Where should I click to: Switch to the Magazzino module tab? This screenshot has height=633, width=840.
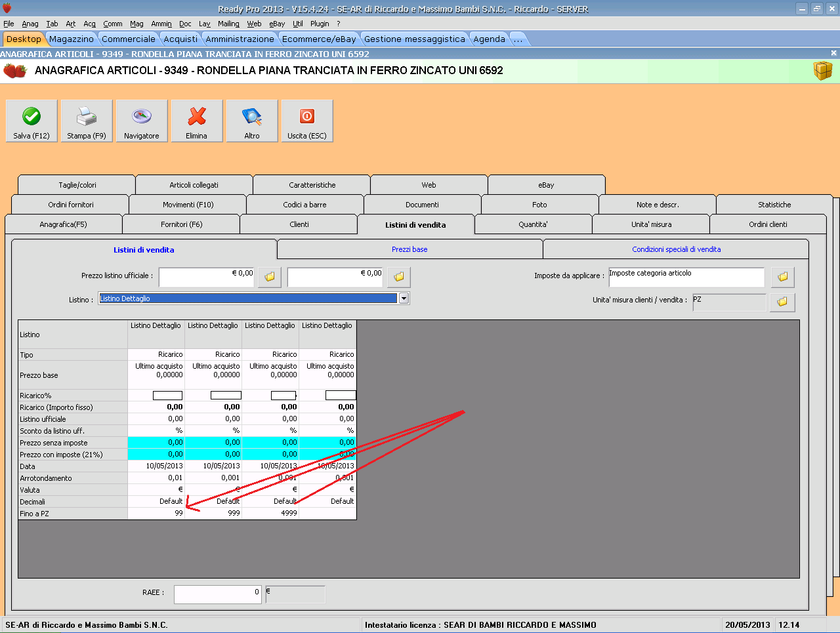tap(72, 39)
